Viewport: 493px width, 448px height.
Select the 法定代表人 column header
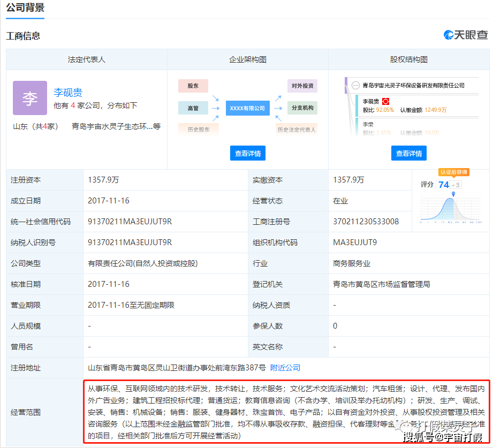[x=87, y=59]
